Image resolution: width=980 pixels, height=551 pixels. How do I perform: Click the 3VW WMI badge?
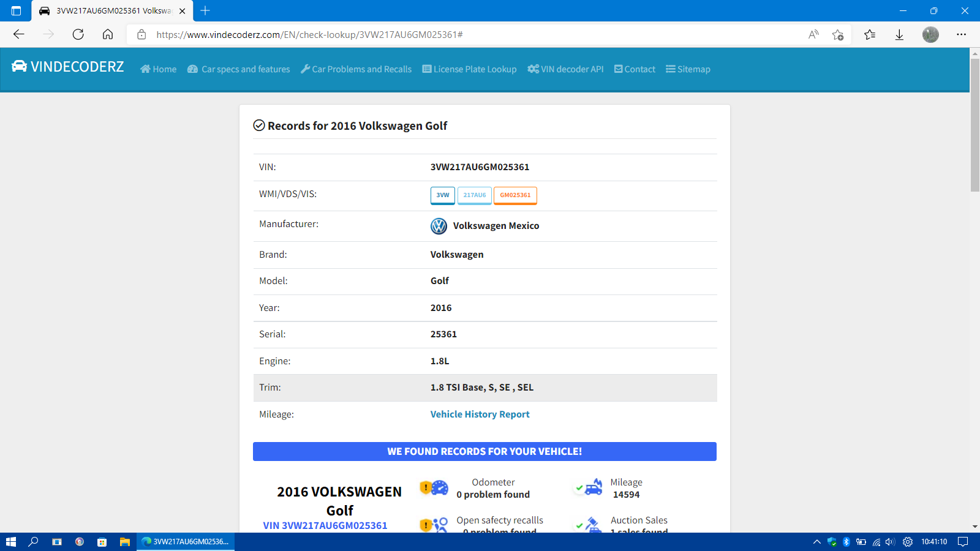(443, 195)
